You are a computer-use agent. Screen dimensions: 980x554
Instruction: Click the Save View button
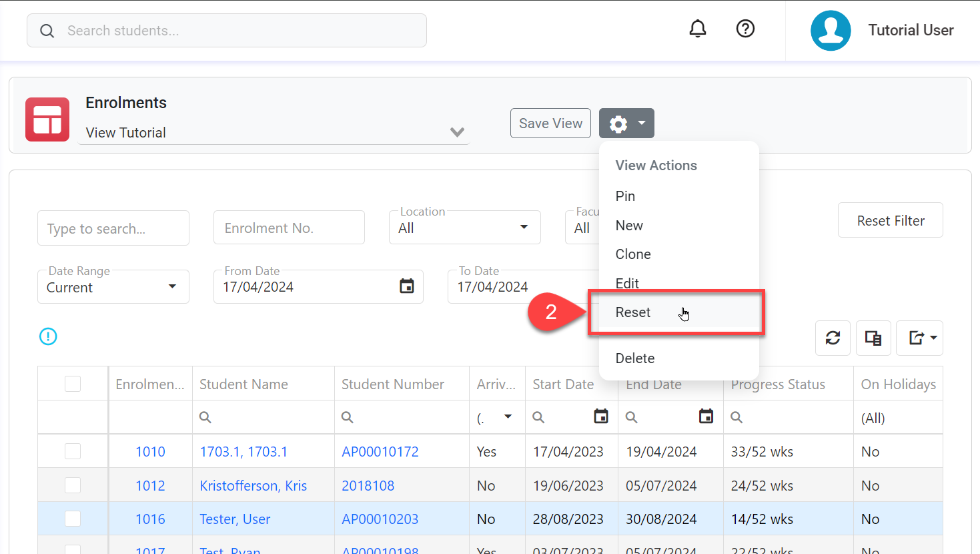coord(550,123)
